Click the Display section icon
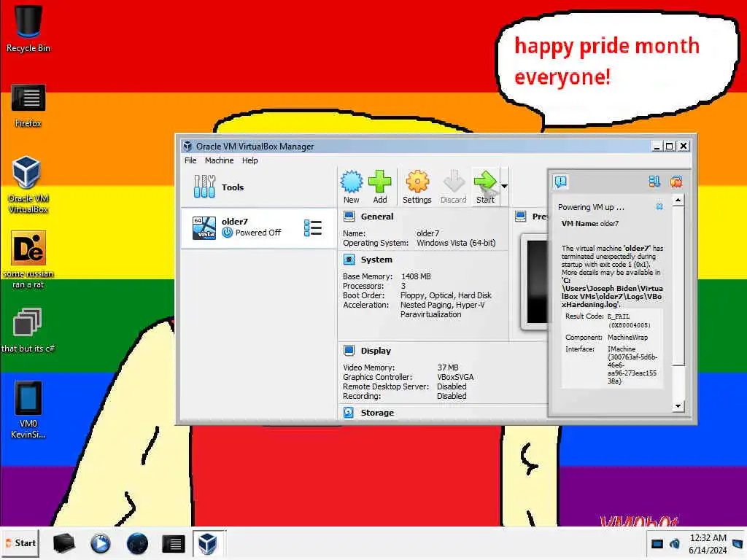Screen dimensions: 747x560 tap(349, 351)
